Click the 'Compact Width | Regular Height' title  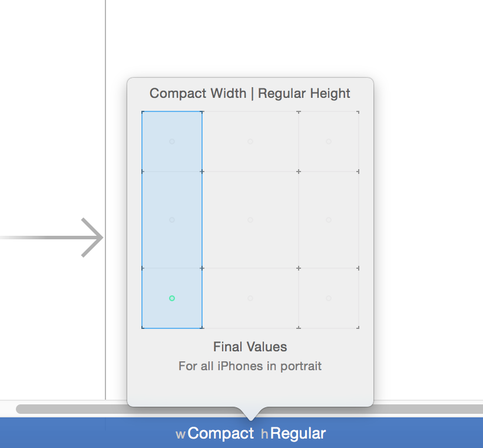pyautogui.click(x=250, y=93)
